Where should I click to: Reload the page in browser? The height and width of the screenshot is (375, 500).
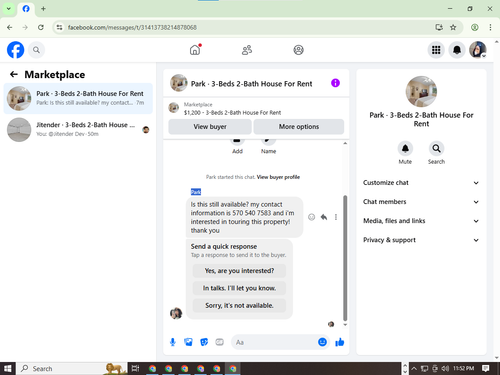41,27
